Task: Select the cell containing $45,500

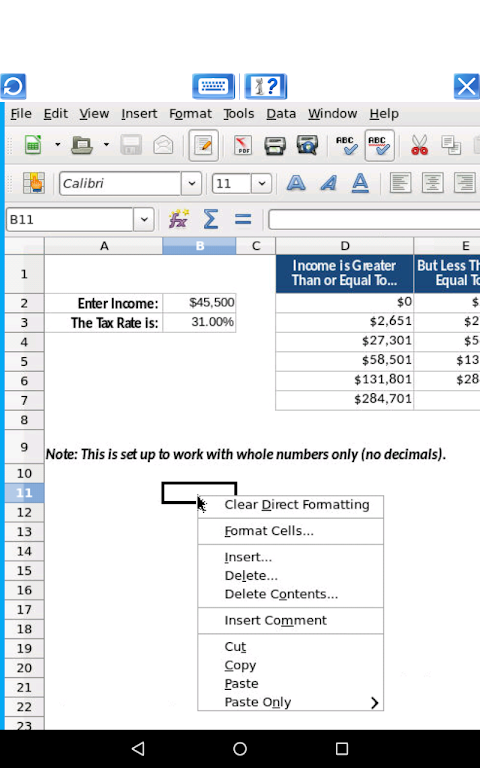Action: coord(199,303)
